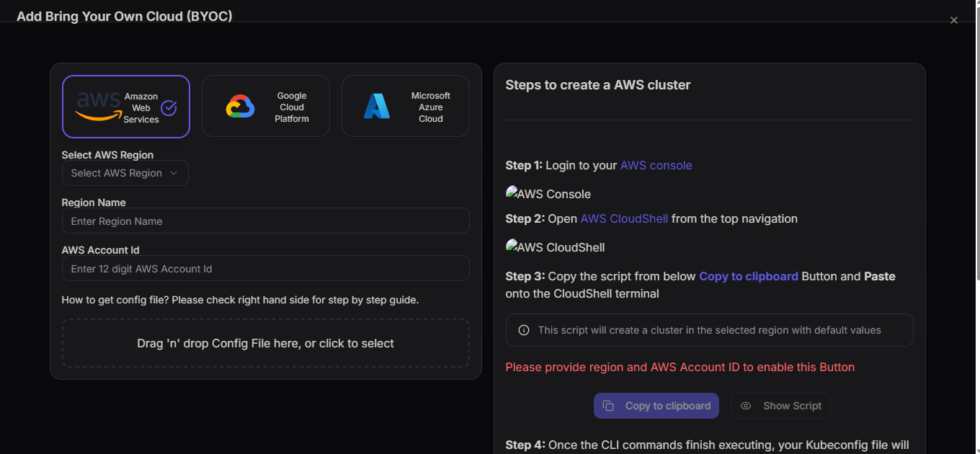Image resolution: width=980 pixels, height=454 pixels.
Task: Focus the Region Name input field
Action: point(266,221)
